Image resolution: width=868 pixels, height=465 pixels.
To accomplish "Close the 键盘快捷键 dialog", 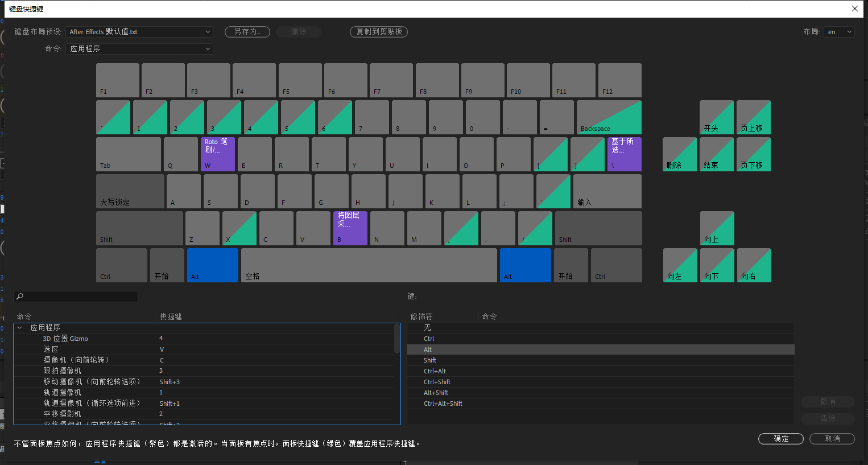I will (855, 9).
